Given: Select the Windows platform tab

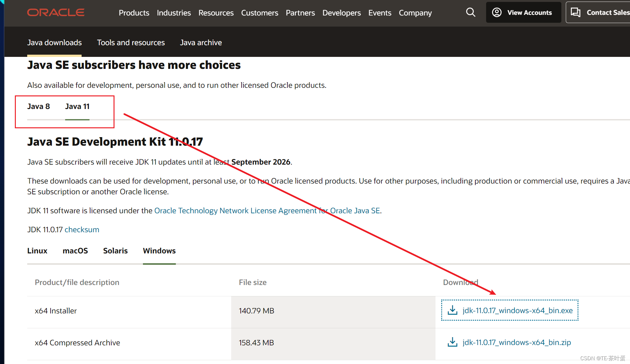Looking at the screenshot, I should pyautogui.click(x=159, y=251).
